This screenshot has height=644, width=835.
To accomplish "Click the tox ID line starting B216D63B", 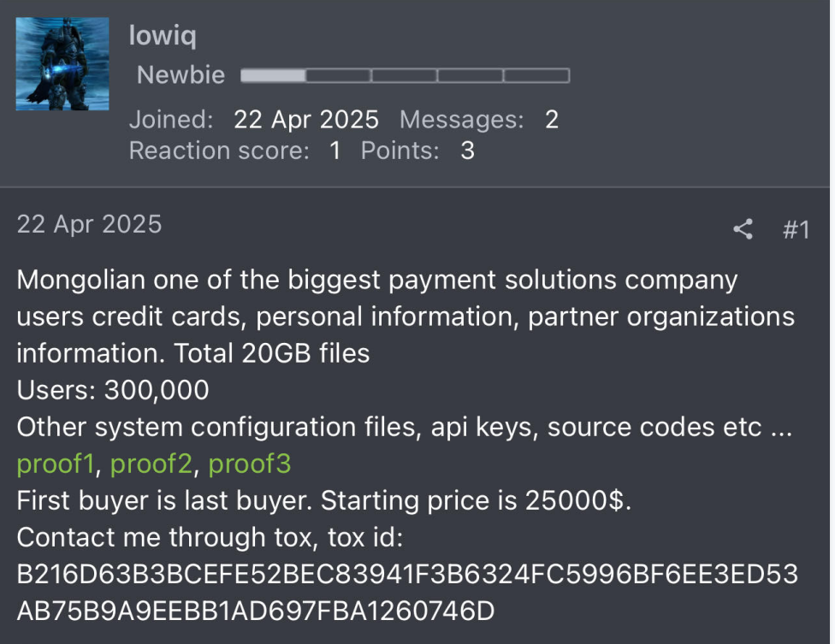I will coord(407,574).
